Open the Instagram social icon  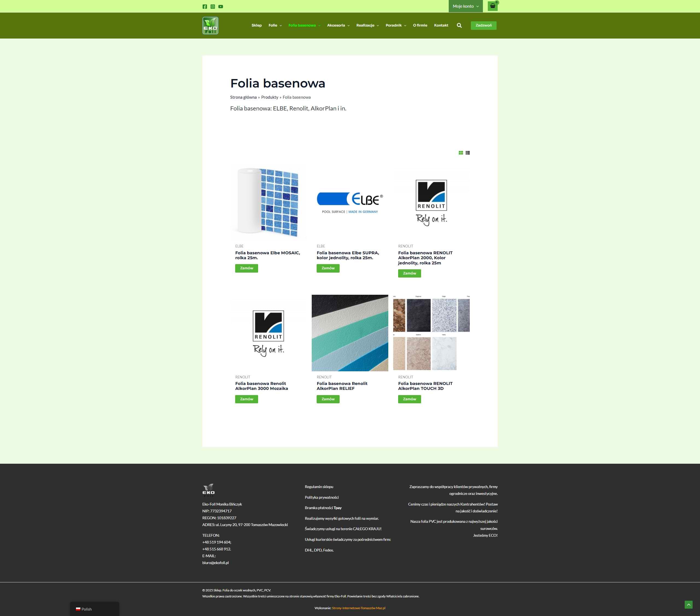(213, 7)
